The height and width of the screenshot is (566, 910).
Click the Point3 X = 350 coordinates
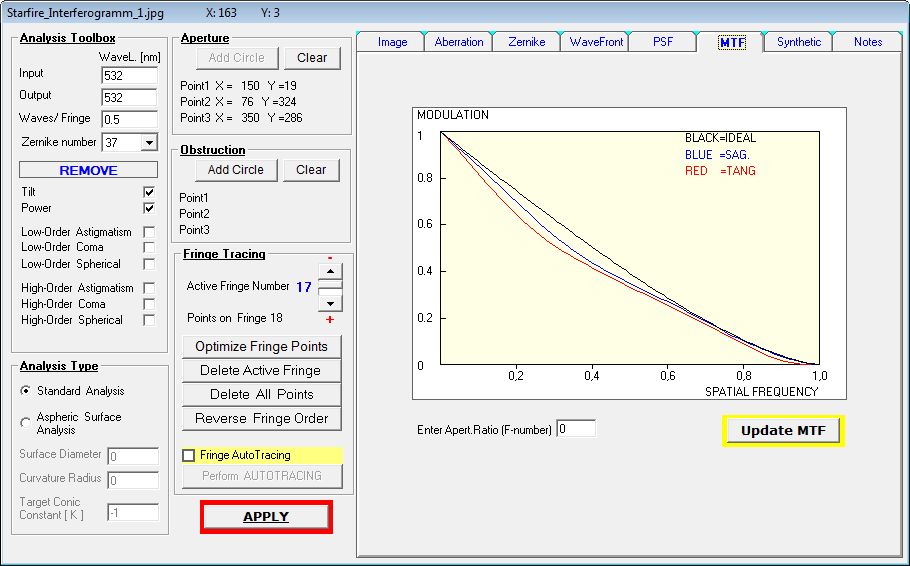pyautogui.click(x=241, y=118)
